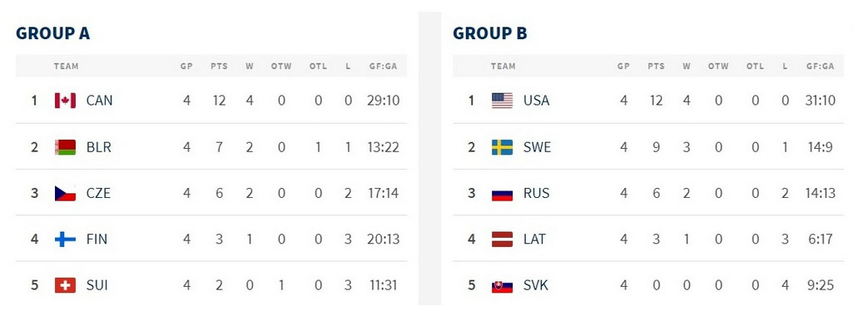
Task: Select the Latvia flag icon
Action: point(502,240)
